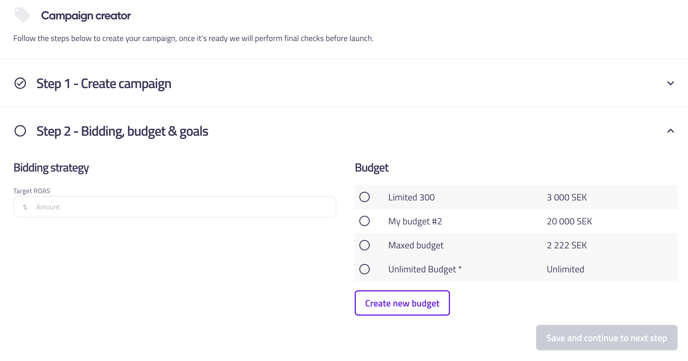Click the My budget #2 label text
The width and height of the screenshot is (688, 361).
[415, 222]
